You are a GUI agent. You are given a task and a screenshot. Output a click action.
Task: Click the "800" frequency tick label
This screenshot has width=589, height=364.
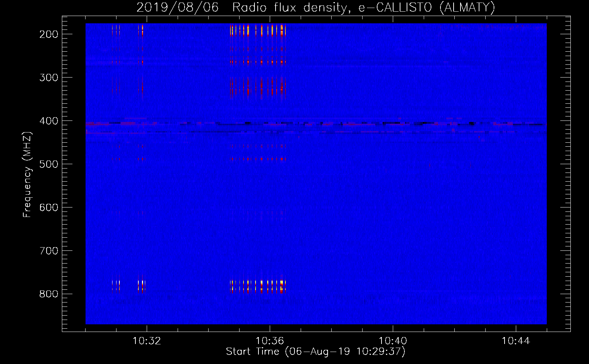[49, 294]
